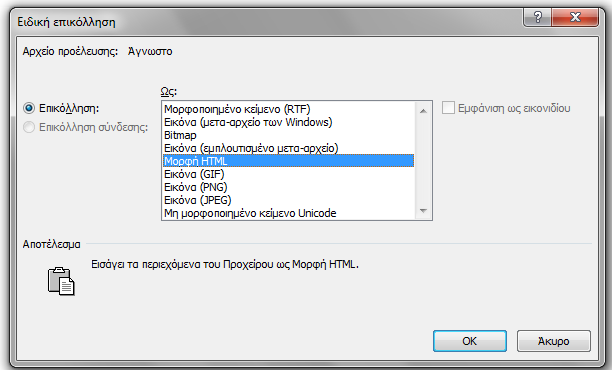Pick Εικόνα (JPEG) from the list
612x370 pixels.
pyautogui.click(x=288, y=200)
